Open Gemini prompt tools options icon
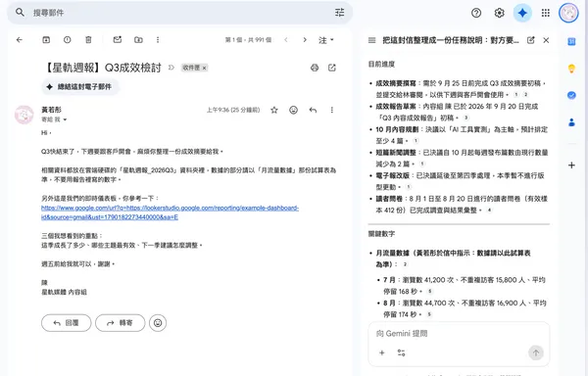The image size is (588, 376). pos(401,352)
